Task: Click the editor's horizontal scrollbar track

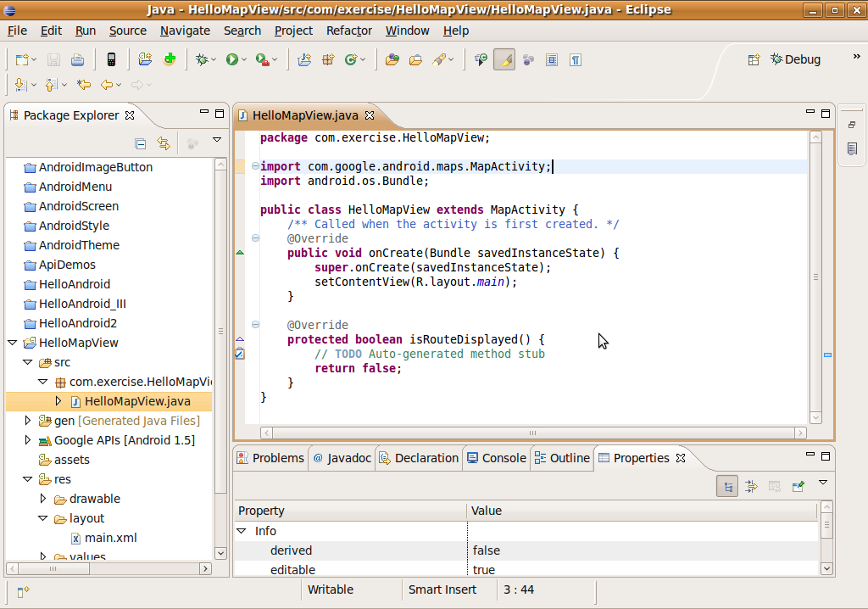Action: point(533,433)
